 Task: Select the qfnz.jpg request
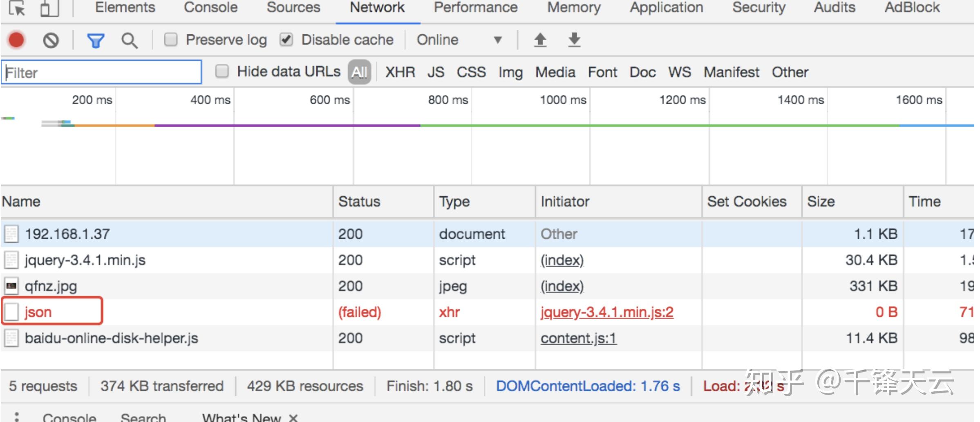[487, 286]
